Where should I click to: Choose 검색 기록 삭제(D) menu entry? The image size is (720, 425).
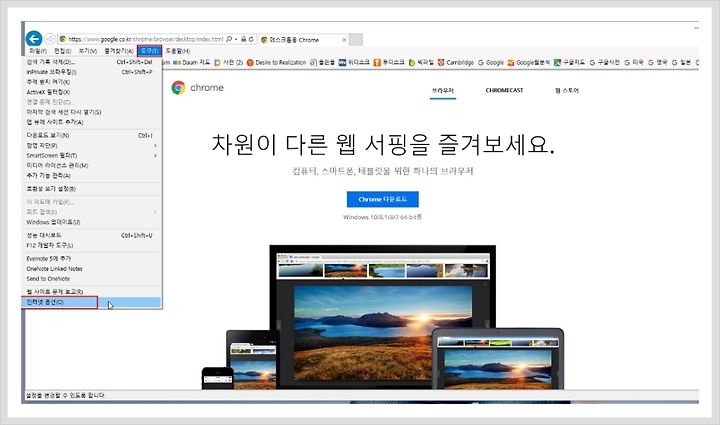click(91, 62)
